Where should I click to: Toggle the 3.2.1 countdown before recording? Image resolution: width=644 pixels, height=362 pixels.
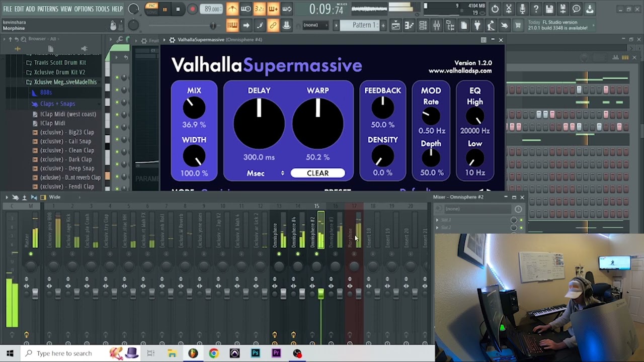click(260, 9)
